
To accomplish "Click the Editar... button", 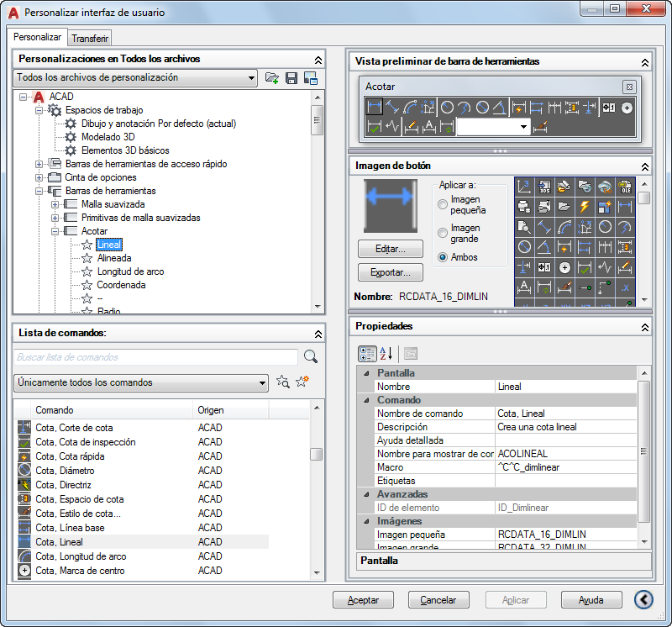I will point(391,249).
